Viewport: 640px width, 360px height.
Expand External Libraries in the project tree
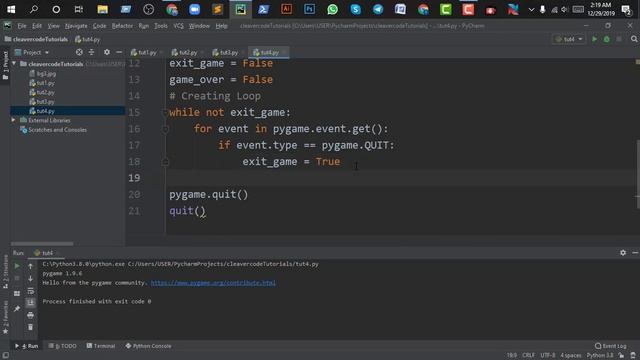tap(13, 120)
